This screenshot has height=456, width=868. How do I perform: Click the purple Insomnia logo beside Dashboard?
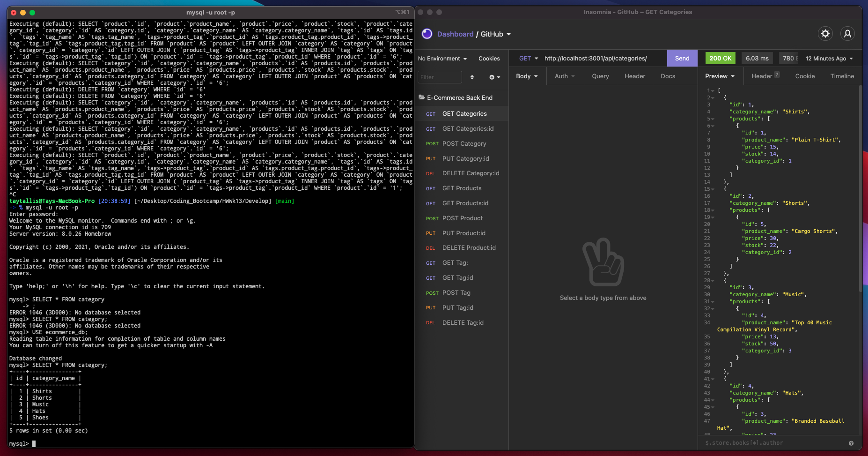click(x=427, y=33)
